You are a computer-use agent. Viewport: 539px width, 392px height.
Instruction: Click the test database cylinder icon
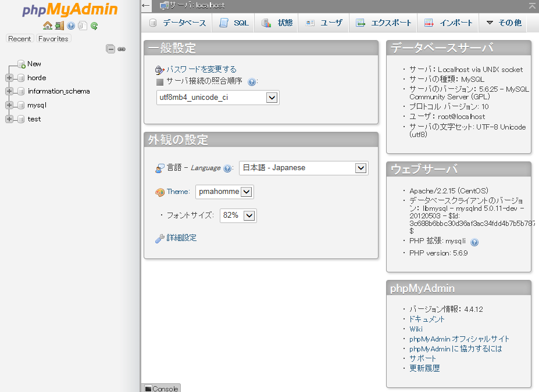coord(21,119)
